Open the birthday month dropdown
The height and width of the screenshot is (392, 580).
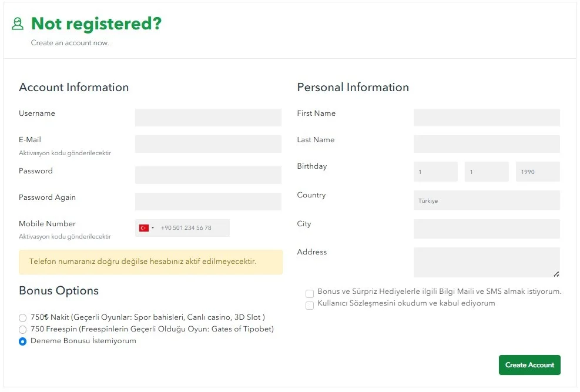coord(487,172)
